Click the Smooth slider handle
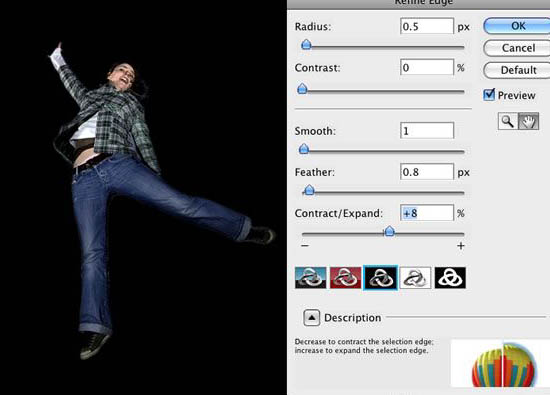The height and width of the screenshot is (395, 550). tap(304, 149)
